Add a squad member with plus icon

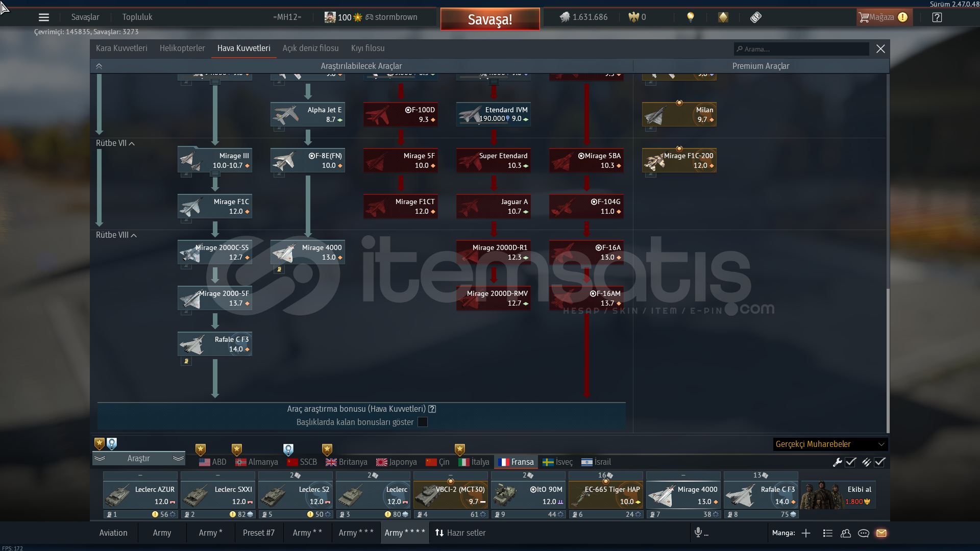pos(806,533)
